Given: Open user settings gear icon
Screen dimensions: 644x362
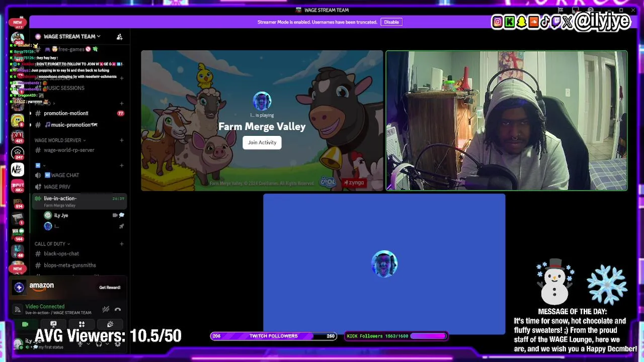Looking at the screenshot, I should 118,344.
